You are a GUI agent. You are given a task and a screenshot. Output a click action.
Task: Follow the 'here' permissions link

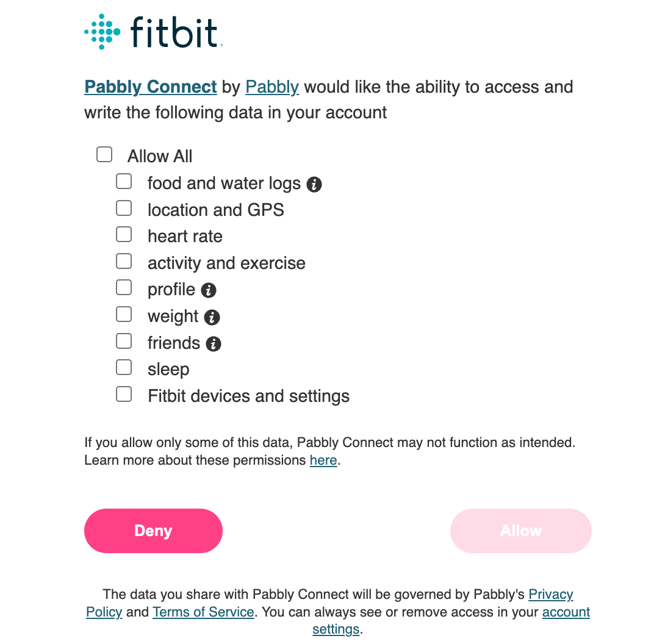coord(323,460)
